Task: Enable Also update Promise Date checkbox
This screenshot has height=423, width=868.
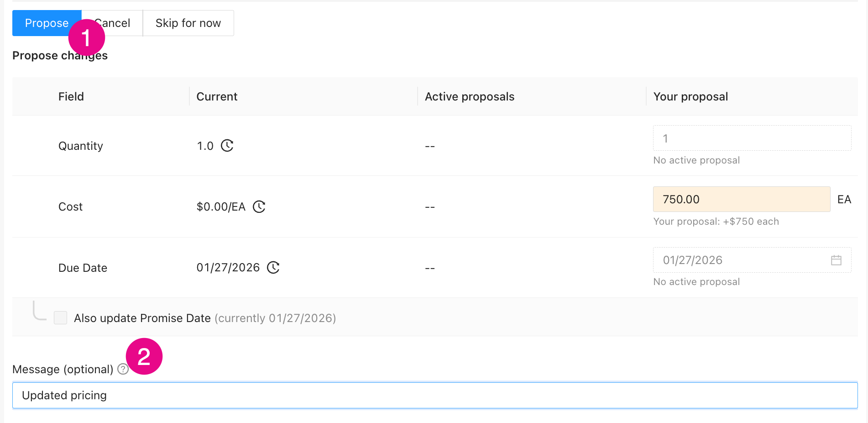Action: coord(60,317)
